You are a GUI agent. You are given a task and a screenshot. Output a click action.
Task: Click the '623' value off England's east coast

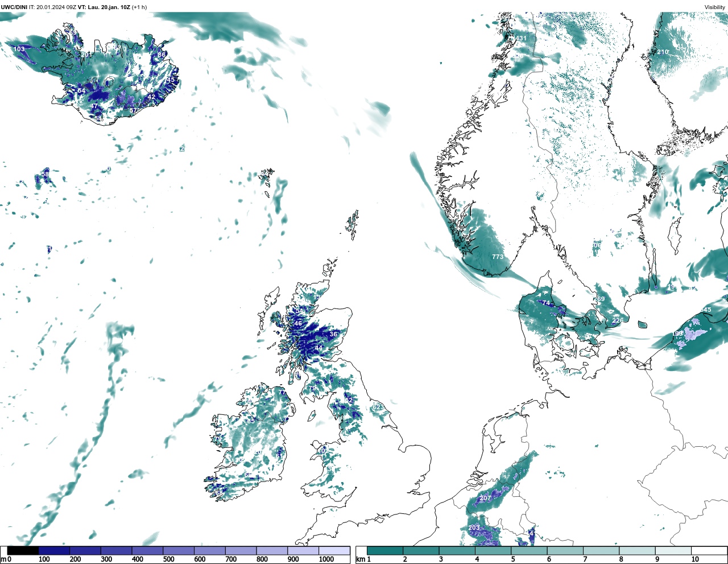(x=378, y=407)
